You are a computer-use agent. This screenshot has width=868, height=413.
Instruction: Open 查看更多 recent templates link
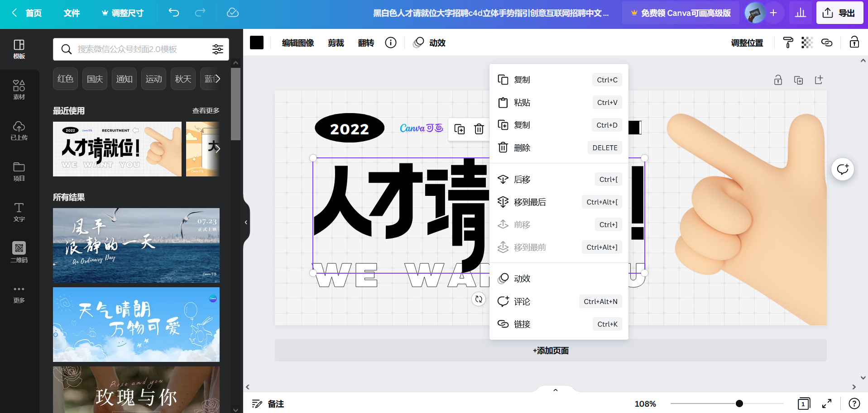(x=206, y=111)
